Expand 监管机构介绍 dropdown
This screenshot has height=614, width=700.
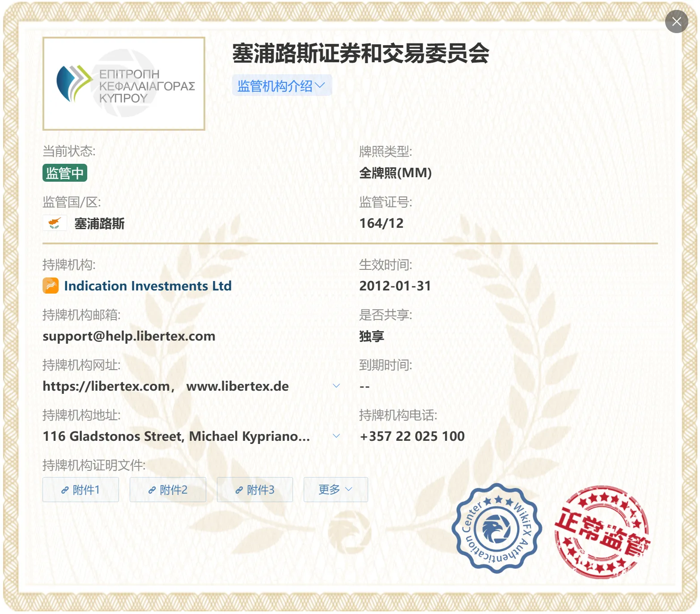pyautogui.click(x=282, y=85)
